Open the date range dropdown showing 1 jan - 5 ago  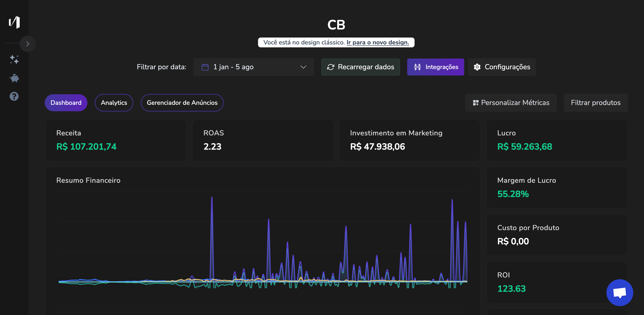(x=253, y=67)
